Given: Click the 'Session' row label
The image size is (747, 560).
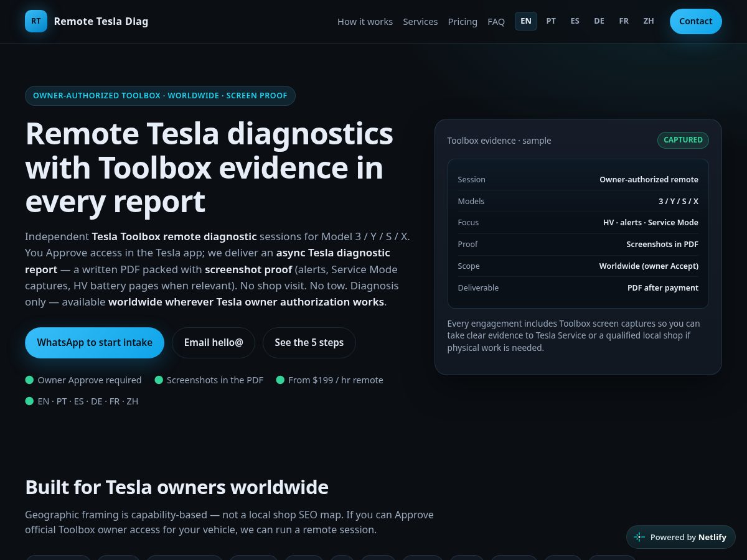Looking at the screenshot, I should (471, 179).
